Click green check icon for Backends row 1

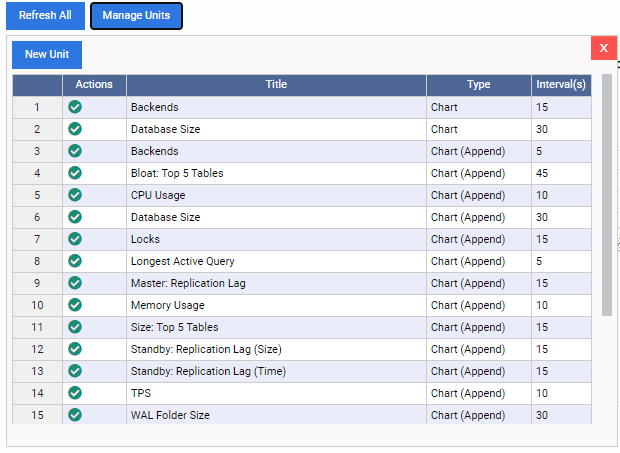point(75,107)
